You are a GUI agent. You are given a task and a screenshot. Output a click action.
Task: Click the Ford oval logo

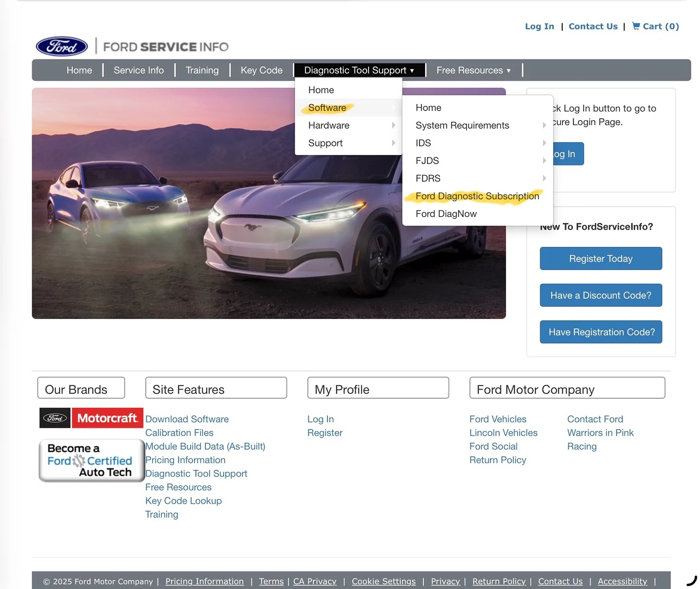(x=62, y=46)
